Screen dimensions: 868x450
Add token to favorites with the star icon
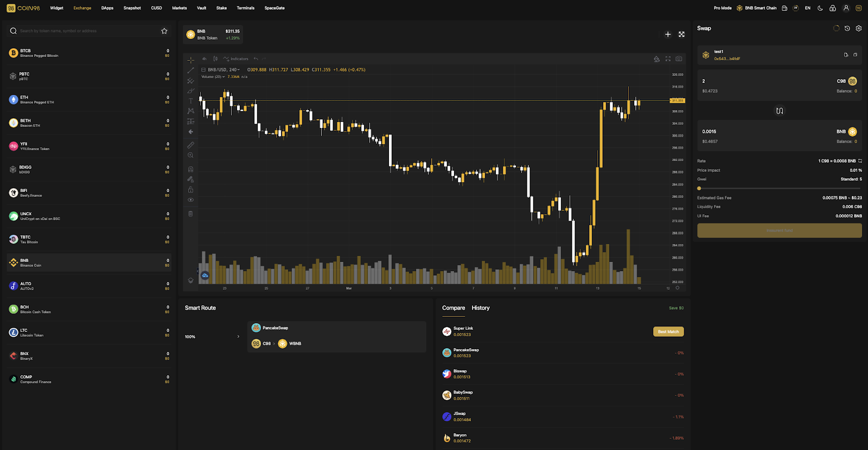click(x=164, y=31)
